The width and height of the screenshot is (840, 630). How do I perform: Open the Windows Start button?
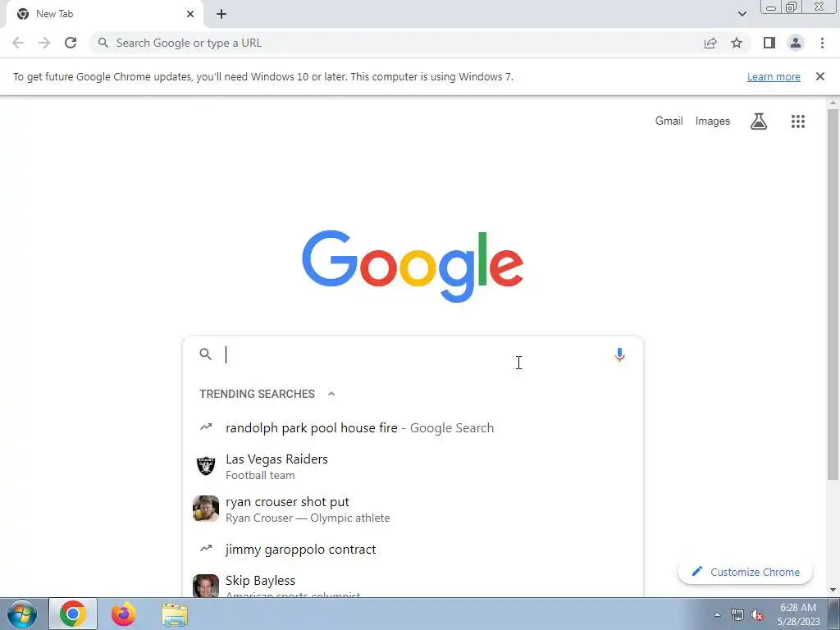22,614
